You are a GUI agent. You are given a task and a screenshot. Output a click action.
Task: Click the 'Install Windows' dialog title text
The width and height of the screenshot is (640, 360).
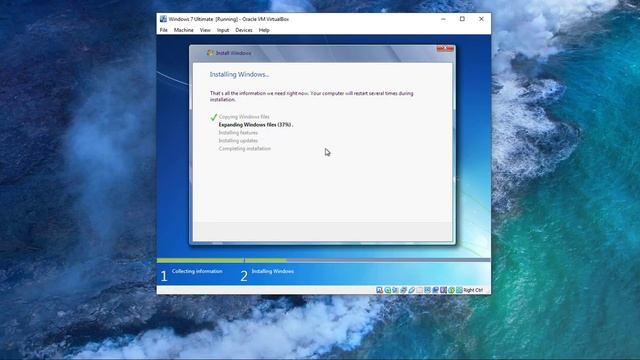click(233, 53)
